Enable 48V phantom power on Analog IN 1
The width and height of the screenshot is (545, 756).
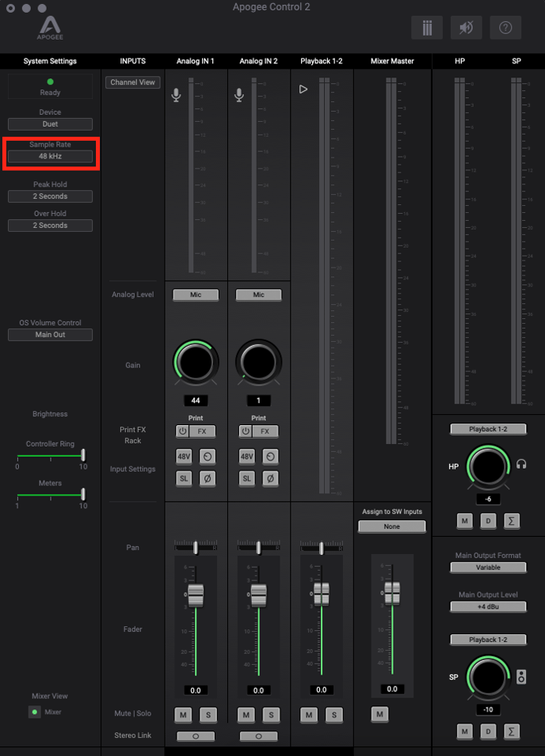pos(184,456)
